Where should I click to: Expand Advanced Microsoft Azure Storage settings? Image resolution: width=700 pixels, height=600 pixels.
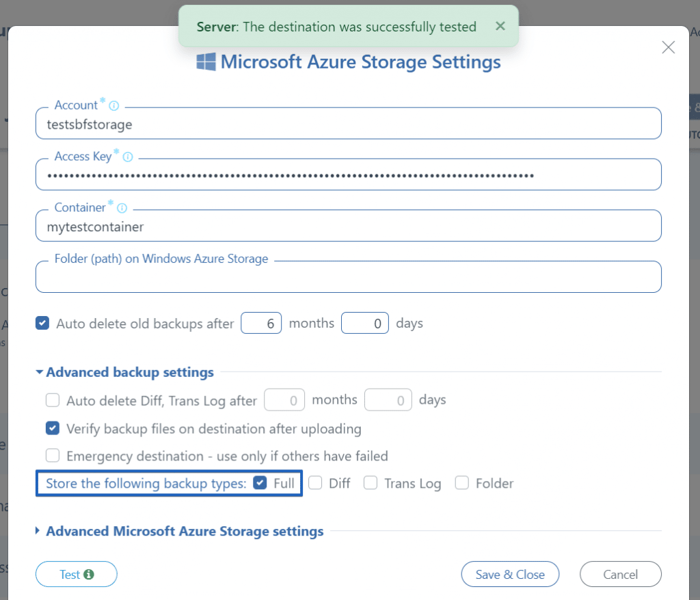(x=184, y=531)
